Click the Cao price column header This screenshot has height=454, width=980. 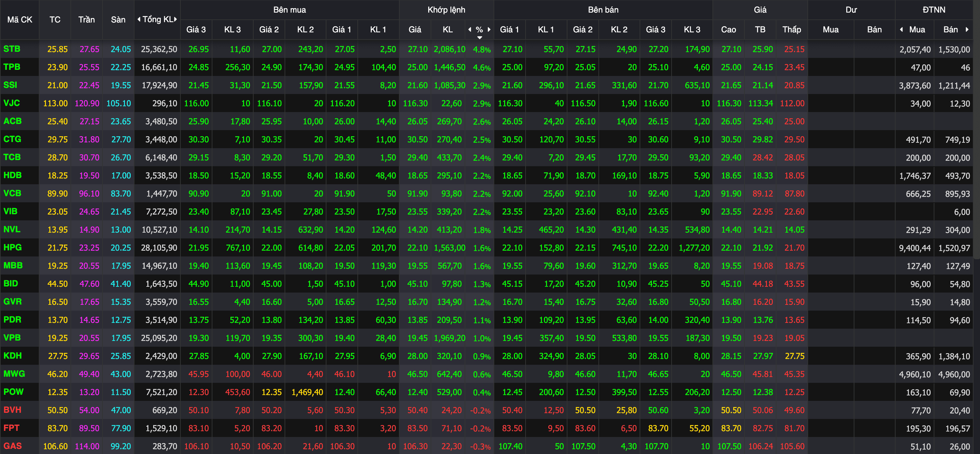[x=728, y=29]
